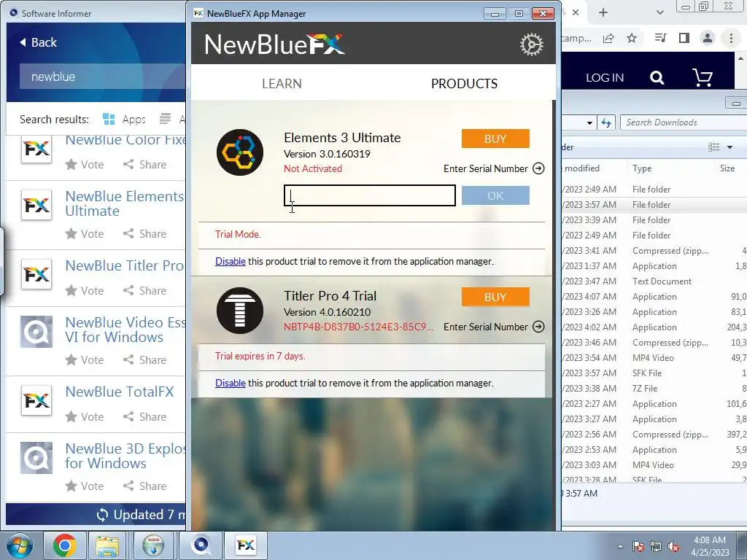
Task: Click the Updated refresh status
Action: (141, 515)
